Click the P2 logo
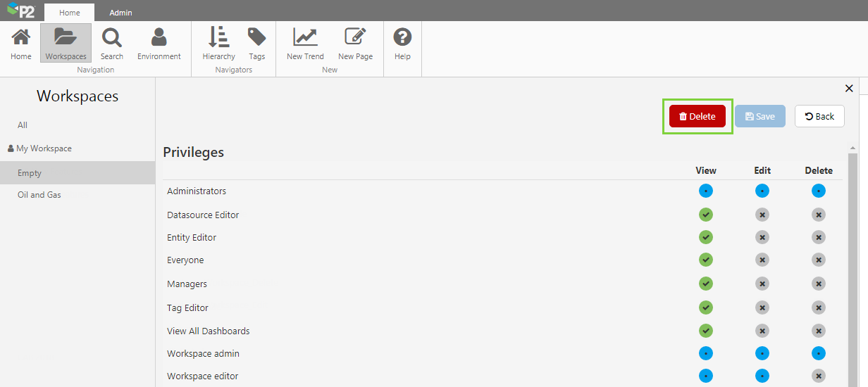 20,11
